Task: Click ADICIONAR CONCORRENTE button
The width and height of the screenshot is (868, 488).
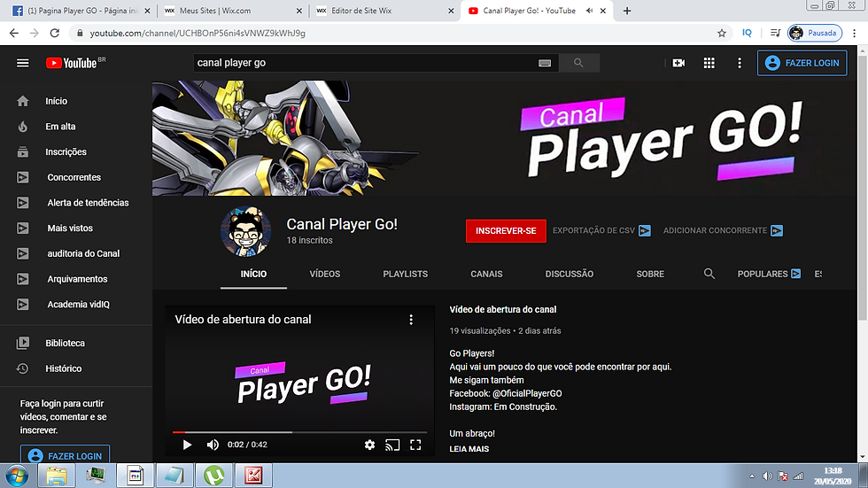Action: coord(723,231)
